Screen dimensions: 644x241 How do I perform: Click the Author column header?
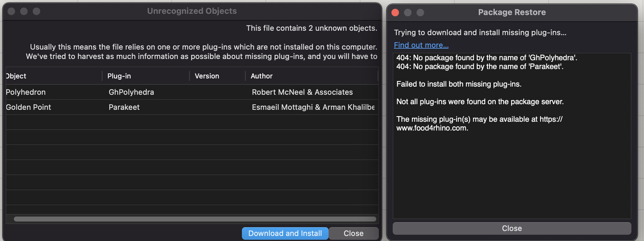click(261, 76)
